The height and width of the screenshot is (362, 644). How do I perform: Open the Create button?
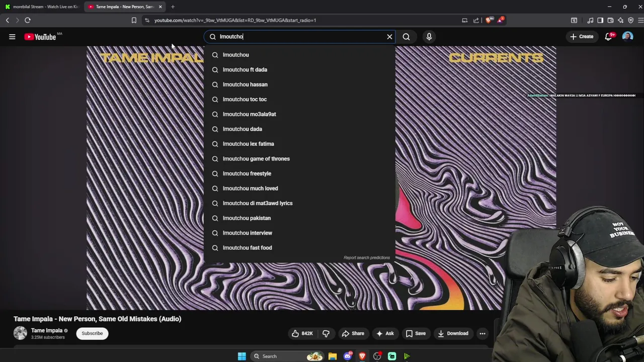[582, 37]
